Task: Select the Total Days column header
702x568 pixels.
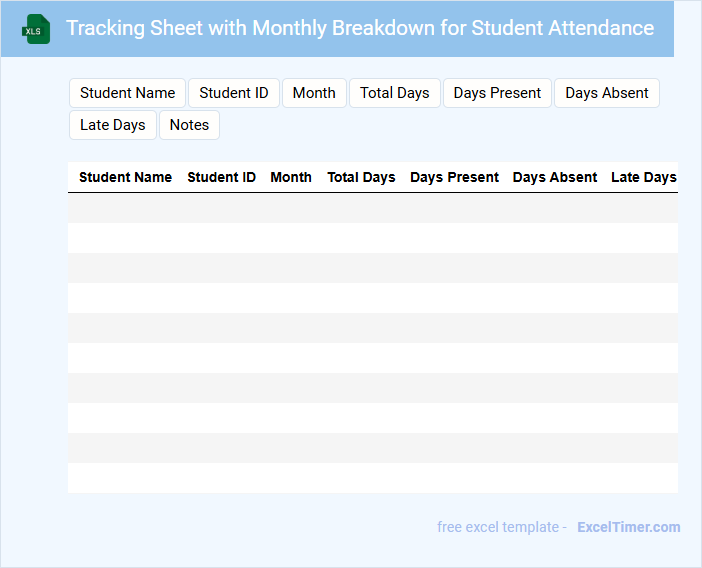Action: (x=361, y=177)
